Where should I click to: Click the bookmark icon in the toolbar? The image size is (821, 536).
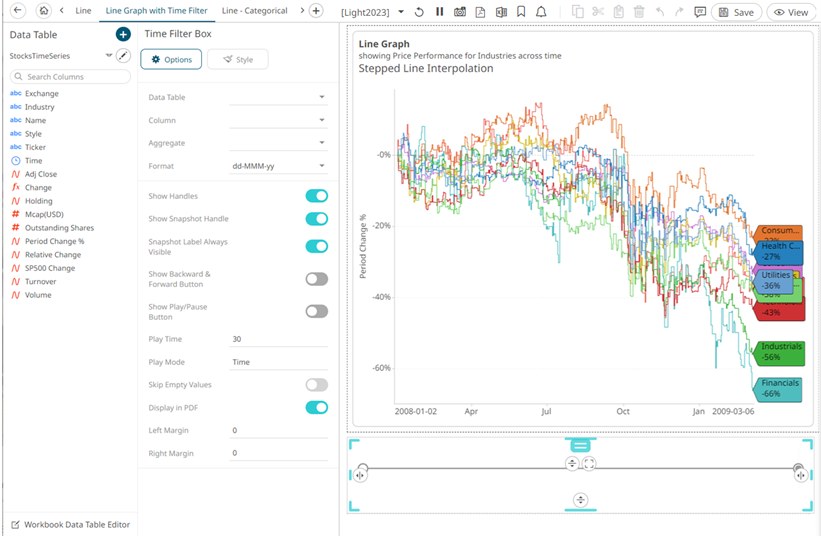pyautogui.click(x=521, y=12)
